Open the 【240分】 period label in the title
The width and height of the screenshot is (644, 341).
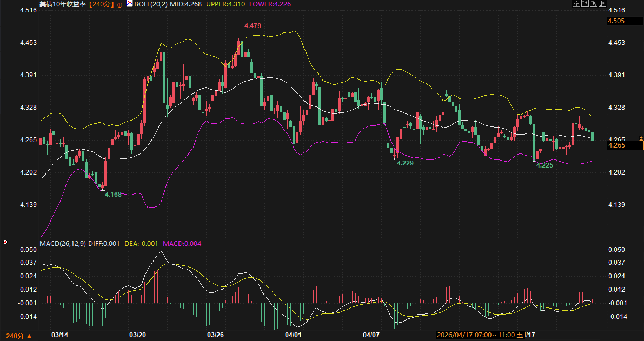(102, 4)
